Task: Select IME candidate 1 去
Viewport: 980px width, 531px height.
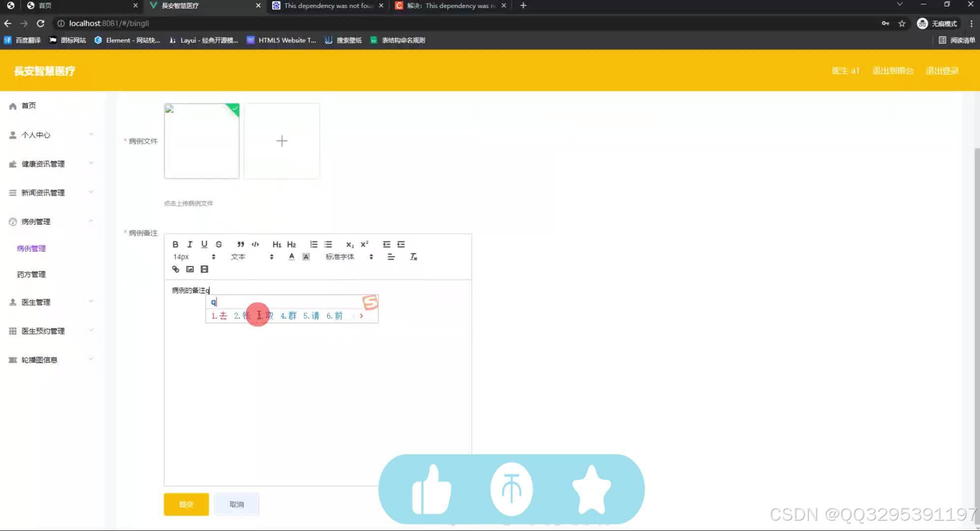Action: tap(219, 316)
